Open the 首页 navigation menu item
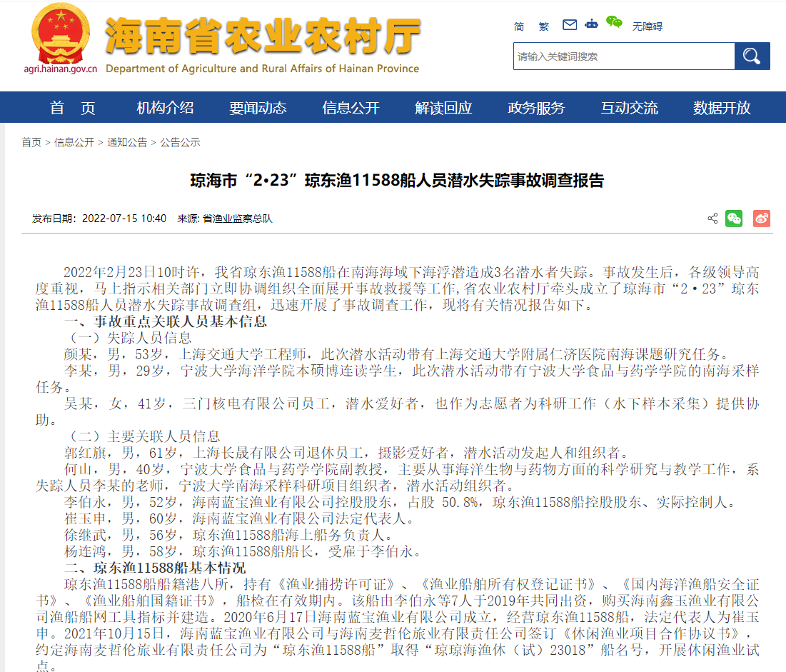The width and height of the screenshot is (786, 672). [73, 107]
